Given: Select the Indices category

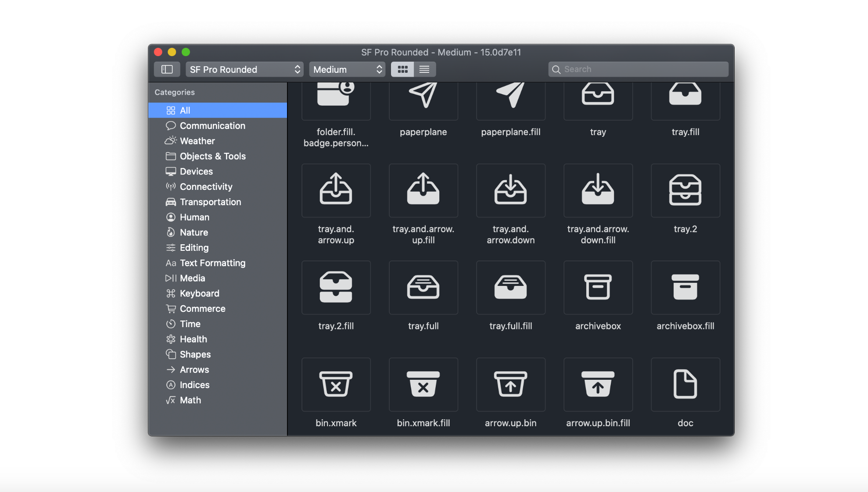Looking at the screenshot, I should [218, 385].
